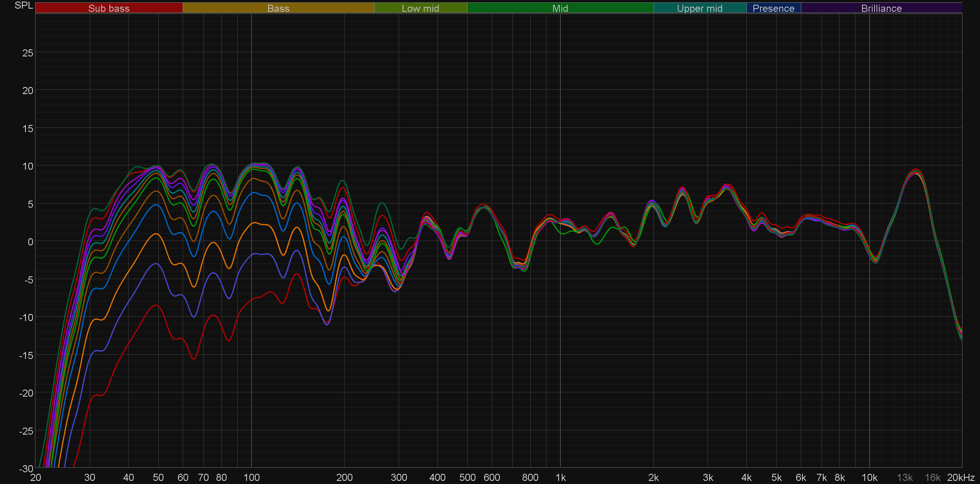Click the Brilliance band label
The width and height of the screenshot is (980, 484).
click(881, 8)
